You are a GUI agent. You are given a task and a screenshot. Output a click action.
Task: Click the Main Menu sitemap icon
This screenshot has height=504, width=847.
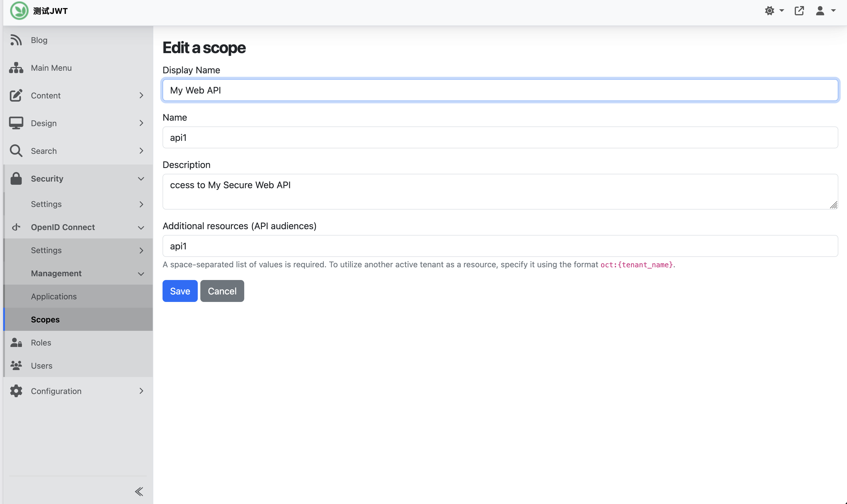16,68
